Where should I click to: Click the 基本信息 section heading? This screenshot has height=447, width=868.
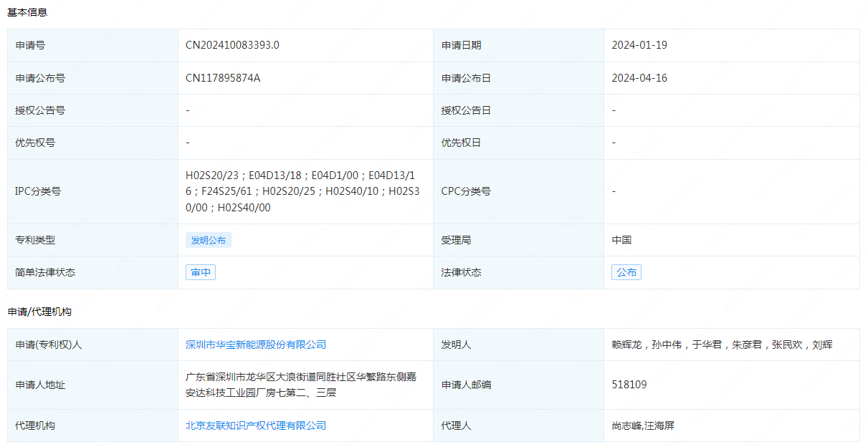(27, 12)
